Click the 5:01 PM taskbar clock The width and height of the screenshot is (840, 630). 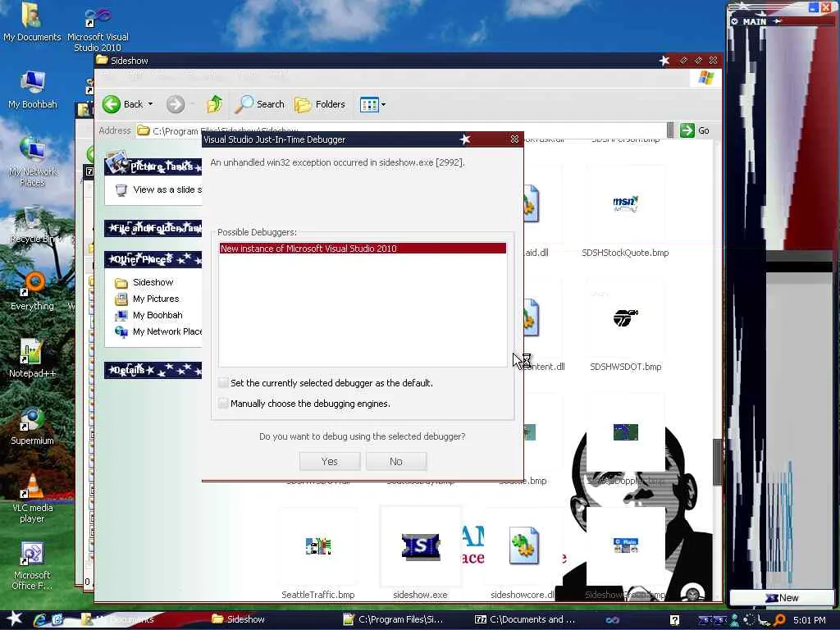pos(810,620)
